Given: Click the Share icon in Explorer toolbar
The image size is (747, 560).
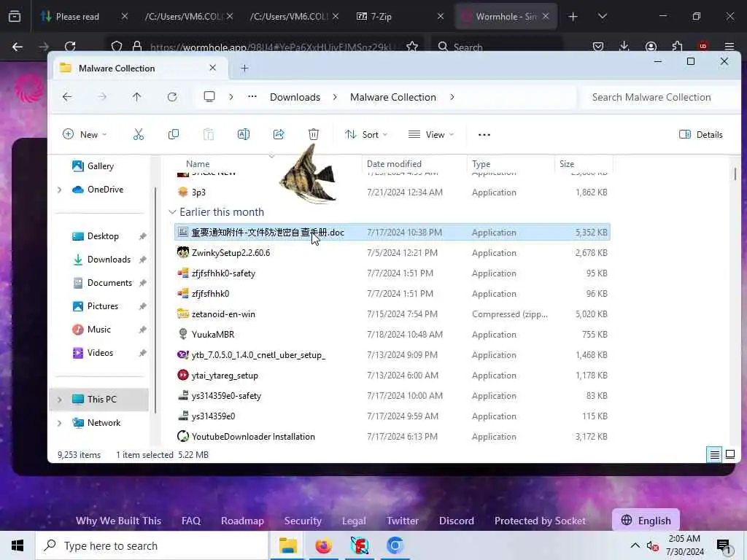Looking at the screenshot, I should [x=279, y=134].
